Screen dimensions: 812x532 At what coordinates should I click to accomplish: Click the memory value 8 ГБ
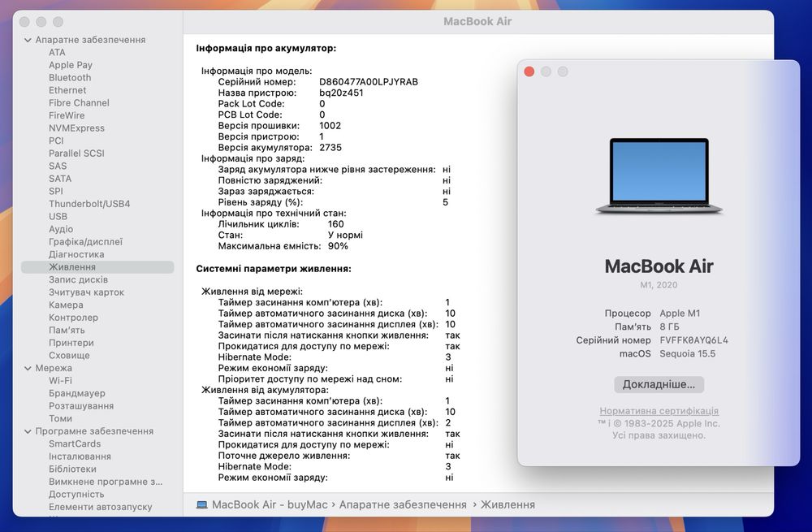click(x=669, y=327)
